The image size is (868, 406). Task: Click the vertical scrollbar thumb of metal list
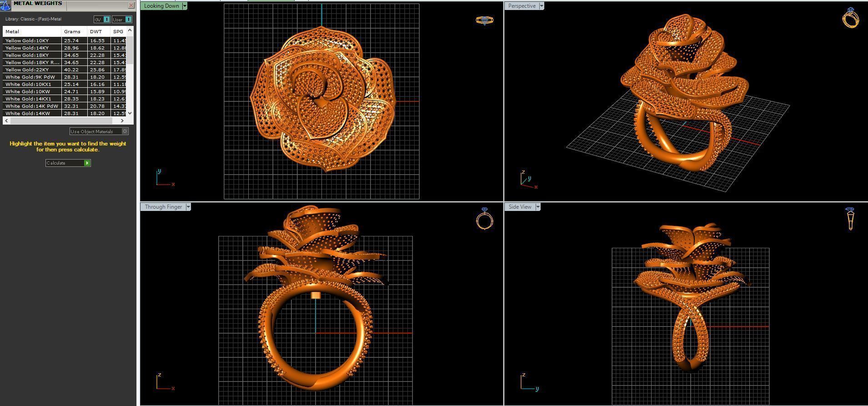pyautogui.click(x=130, y=50)
